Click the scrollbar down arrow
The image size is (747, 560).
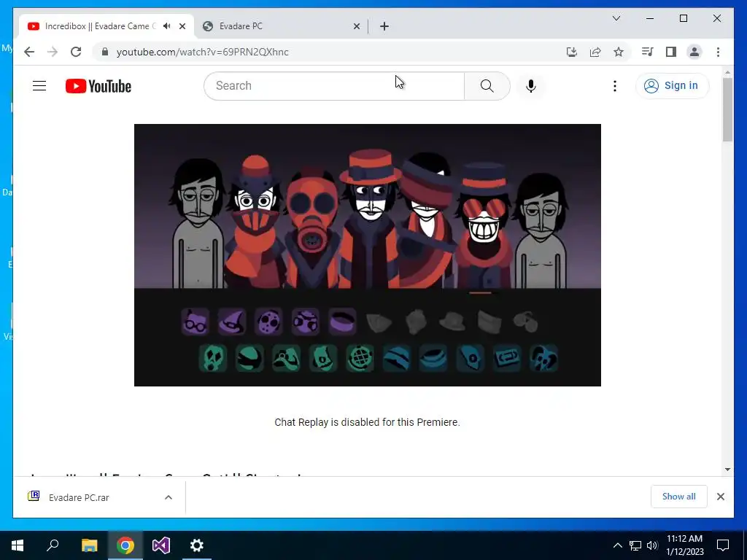coord(727,470)
